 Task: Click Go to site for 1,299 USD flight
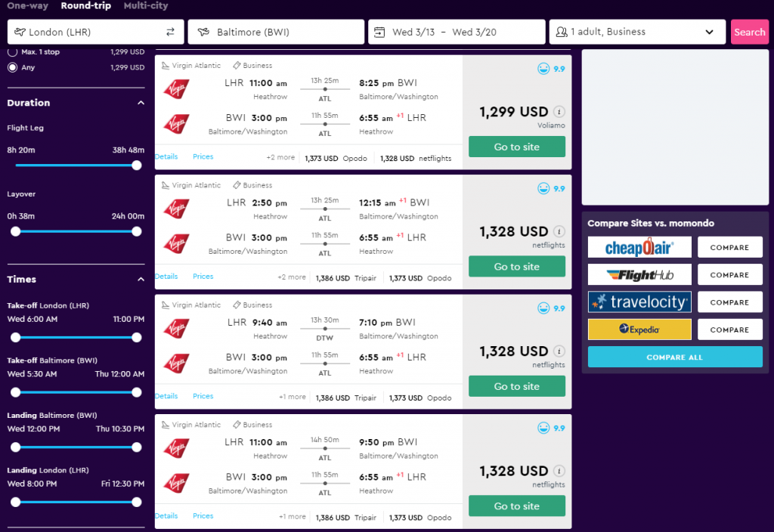tap(517, 147)
